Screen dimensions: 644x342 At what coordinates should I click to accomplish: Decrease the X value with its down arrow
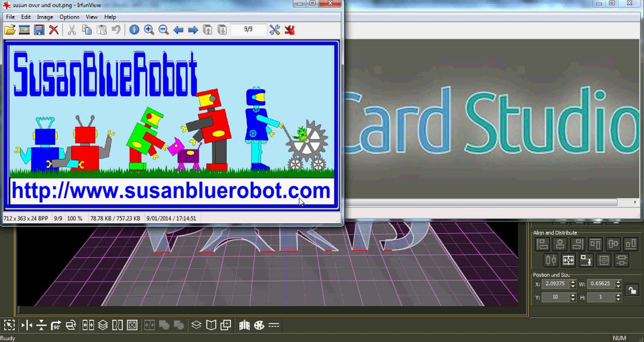(573, 286)
